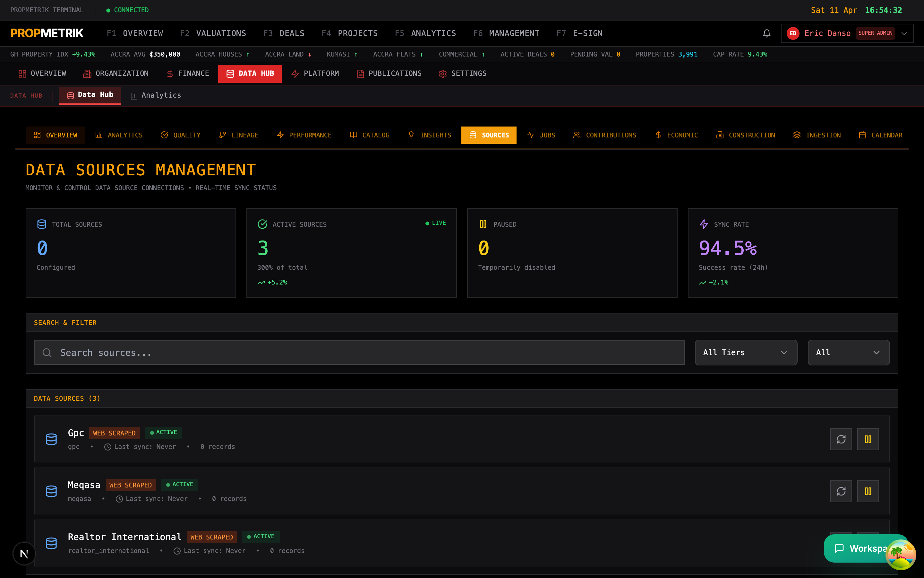Click the sync refresh icon for Gpc
This screenshot has height=578, width=924.
tap(841, 439)
